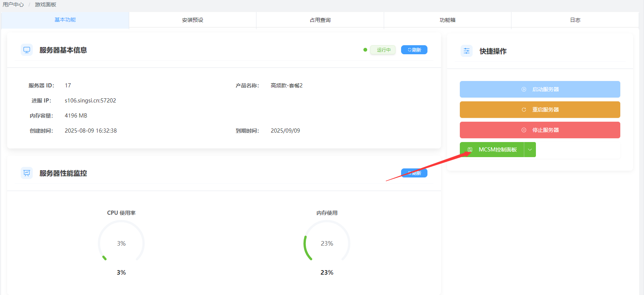Click the pause icon in 停止服务器
Screen dimensions: 644x295
point(523,130)
